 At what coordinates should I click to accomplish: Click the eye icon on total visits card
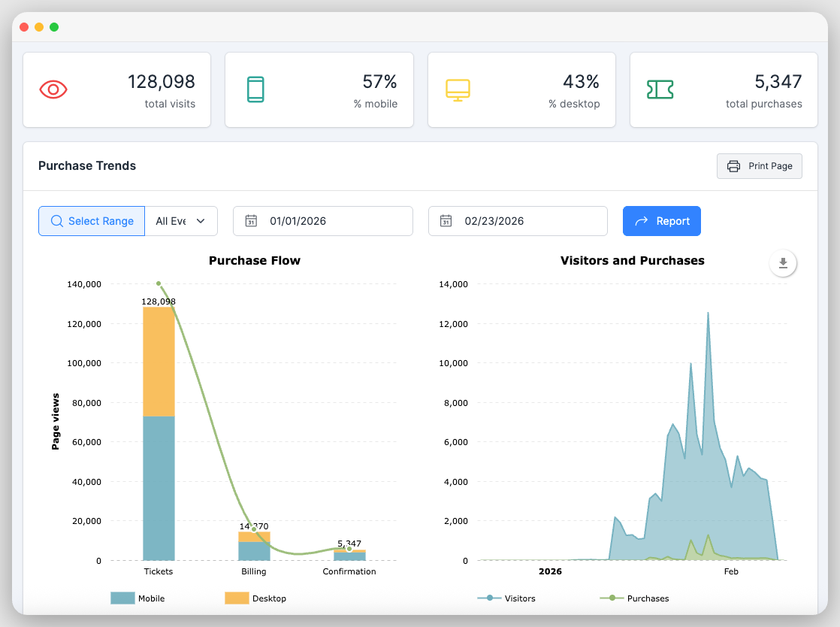pos(53,89)
